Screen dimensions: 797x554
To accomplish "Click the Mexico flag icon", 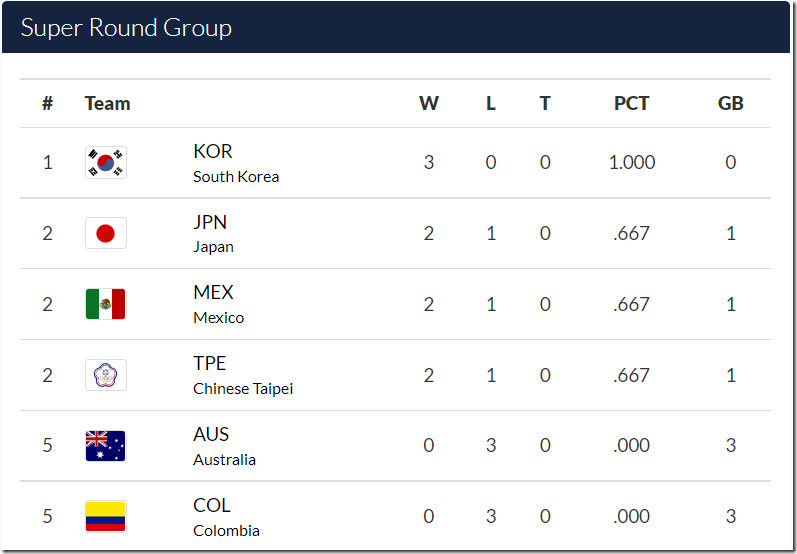I will tap(106, 304).
